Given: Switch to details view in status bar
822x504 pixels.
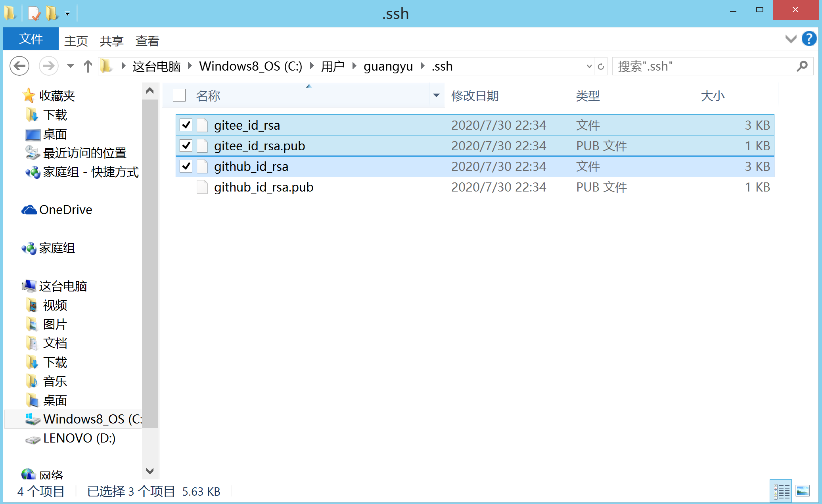Looking at the screenshot, I should pyautogui.click(x=781, y=491).
